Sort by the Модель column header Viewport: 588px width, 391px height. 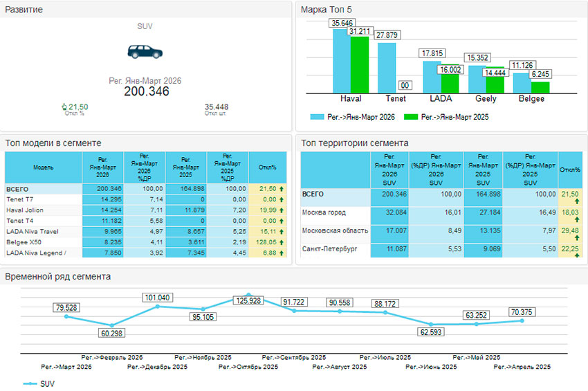coord(43,167)
